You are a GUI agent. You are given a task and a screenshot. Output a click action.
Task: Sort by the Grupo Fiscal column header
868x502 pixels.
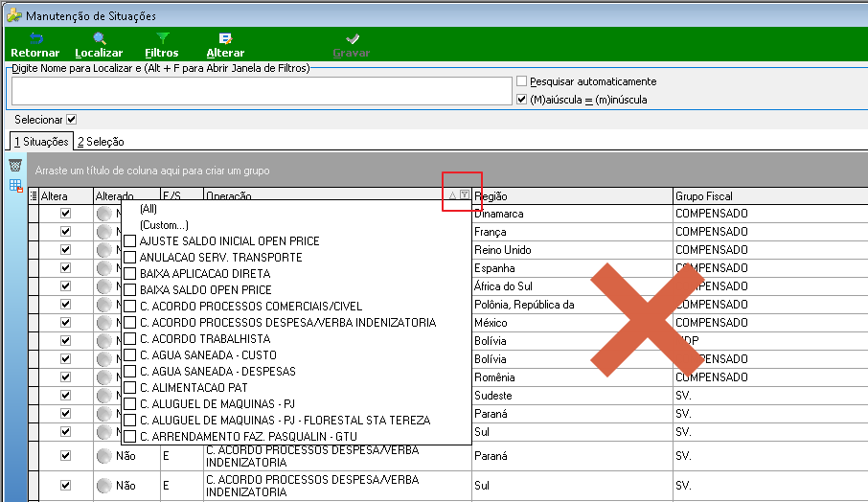[770, 196]
